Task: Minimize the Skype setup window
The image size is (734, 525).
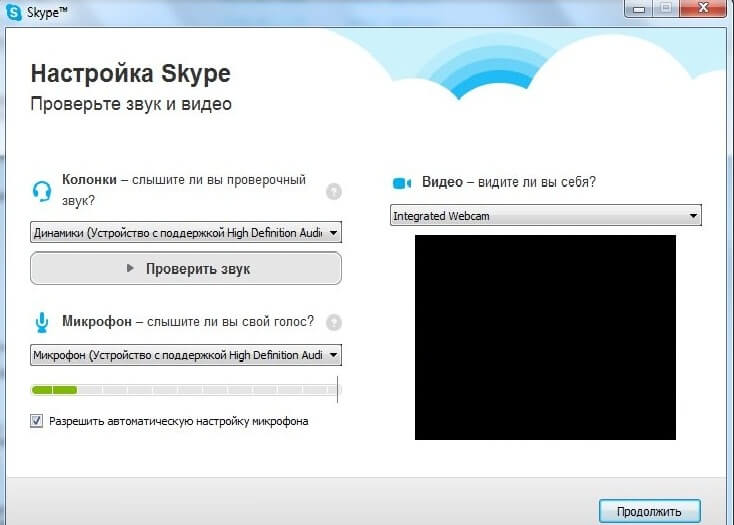Action: (639, 8)
